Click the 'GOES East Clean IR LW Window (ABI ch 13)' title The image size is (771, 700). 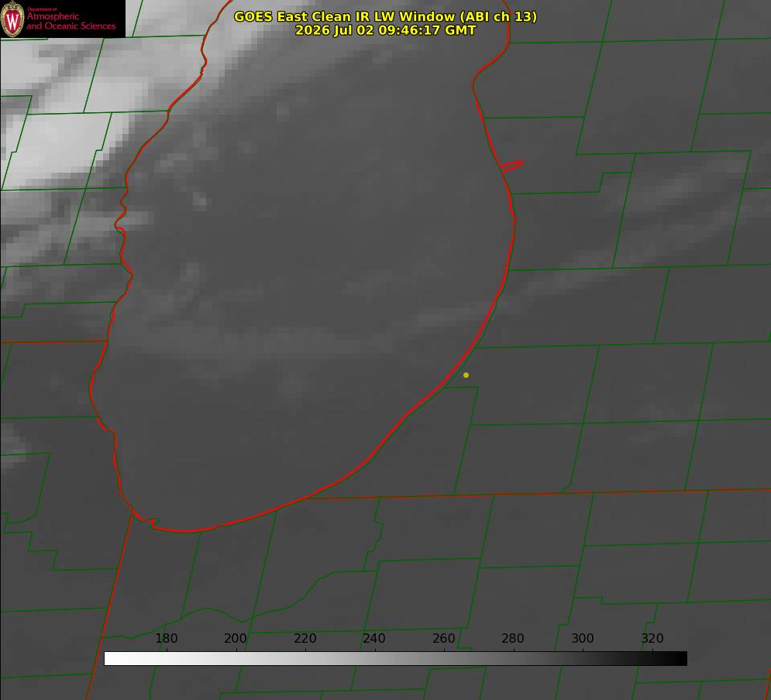385,16
